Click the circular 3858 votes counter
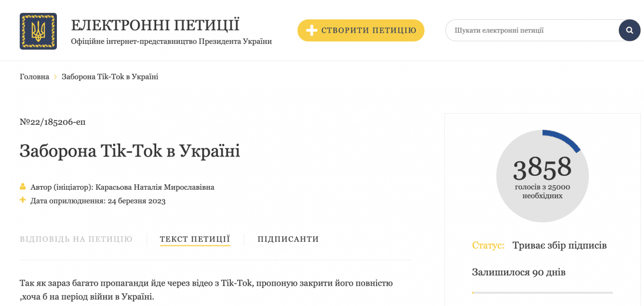The image size is (644, 306). click(542, 176)
